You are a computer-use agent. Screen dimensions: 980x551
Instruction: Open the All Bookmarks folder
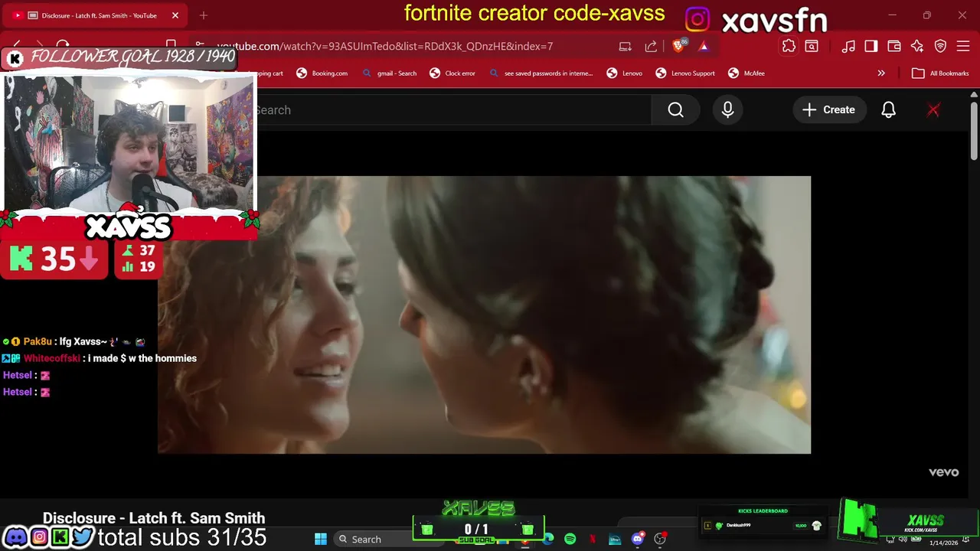point(940,73)
